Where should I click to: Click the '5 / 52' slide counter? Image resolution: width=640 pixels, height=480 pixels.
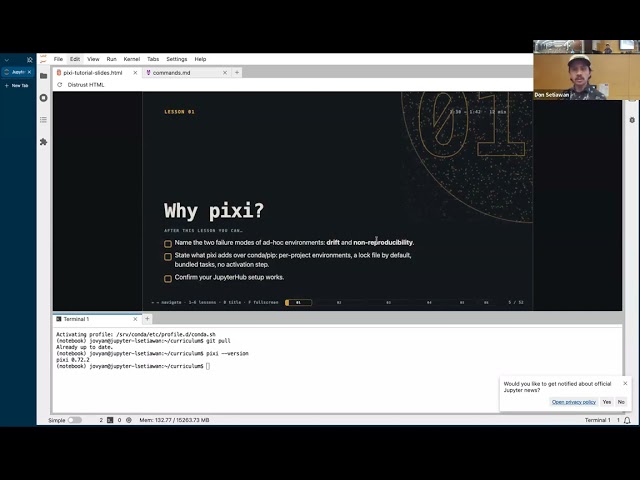(x=516, y=302)
